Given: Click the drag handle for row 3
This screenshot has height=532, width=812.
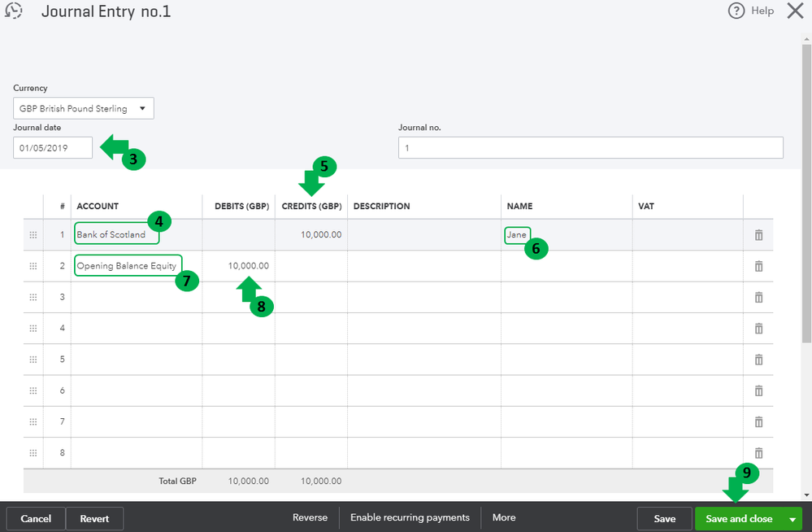Looking at the screenshot, I should pyautogui.click(x=33, y=298).
